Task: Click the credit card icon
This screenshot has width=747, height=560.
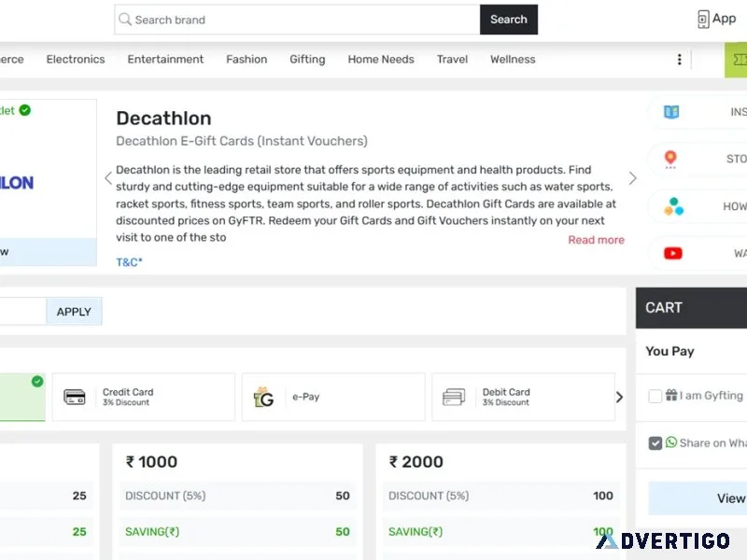Action: point(75,397)
